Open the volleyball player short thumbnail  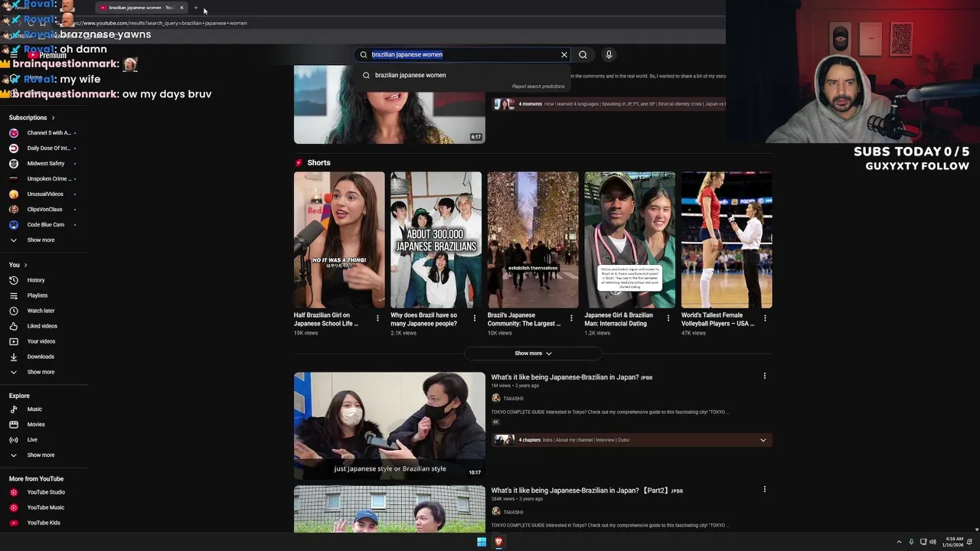727,240
